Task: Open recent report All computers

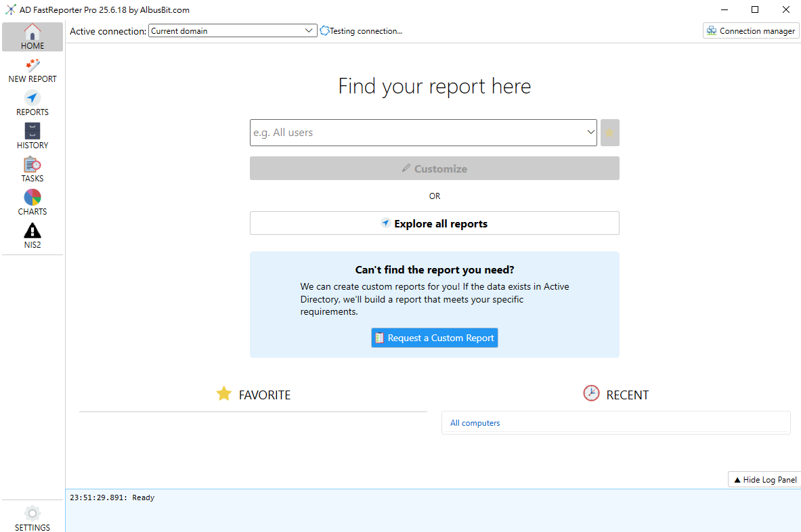Action: click(x=475, y=423)
